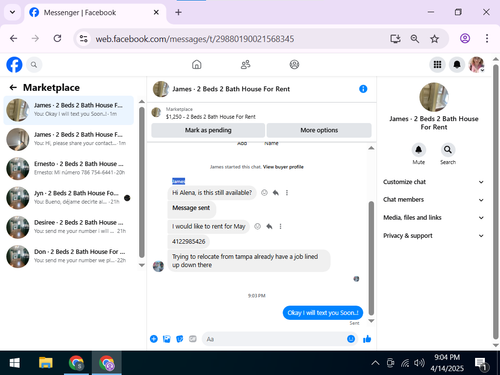Open the account profile picture menu

click(x=477, y=64)
